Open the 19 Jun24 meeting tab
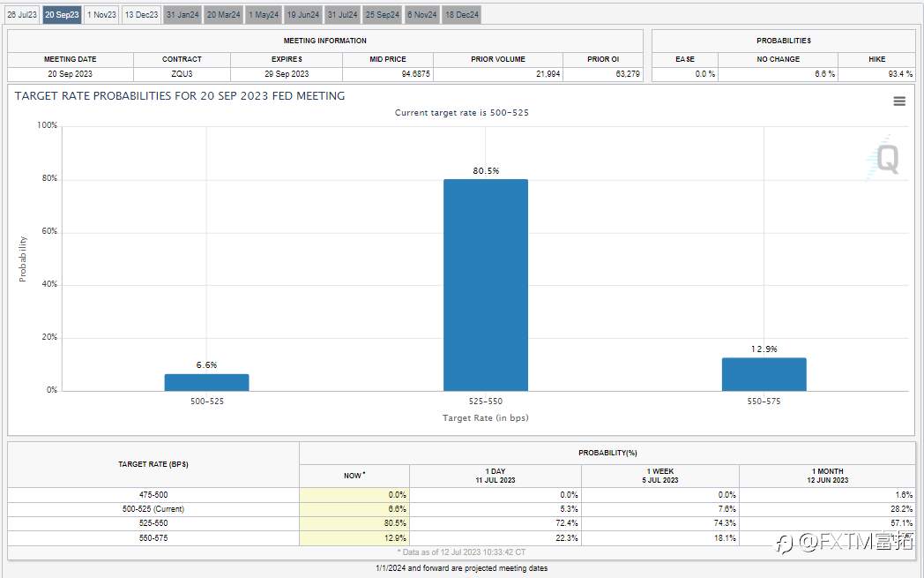Image resolution: width=924 pixels, height=578 pixels. tap(303, 15)
